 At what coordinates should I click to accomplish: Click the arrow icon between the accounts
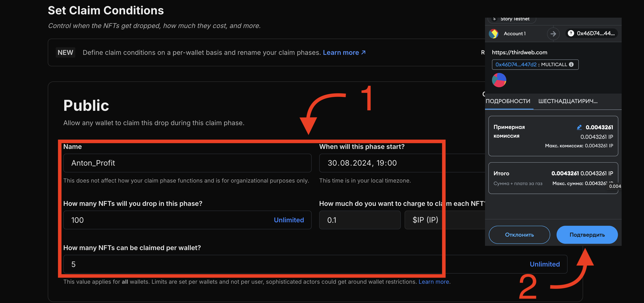pyautogui.click(x=553, y=33)
